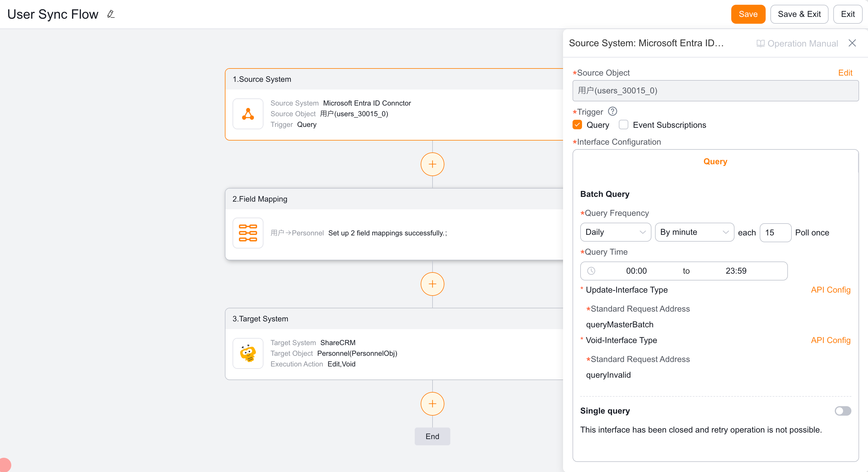This screenshot has height=472, width=868.
Task: Click the Field Mapping node icon
Action: (248, 233)
